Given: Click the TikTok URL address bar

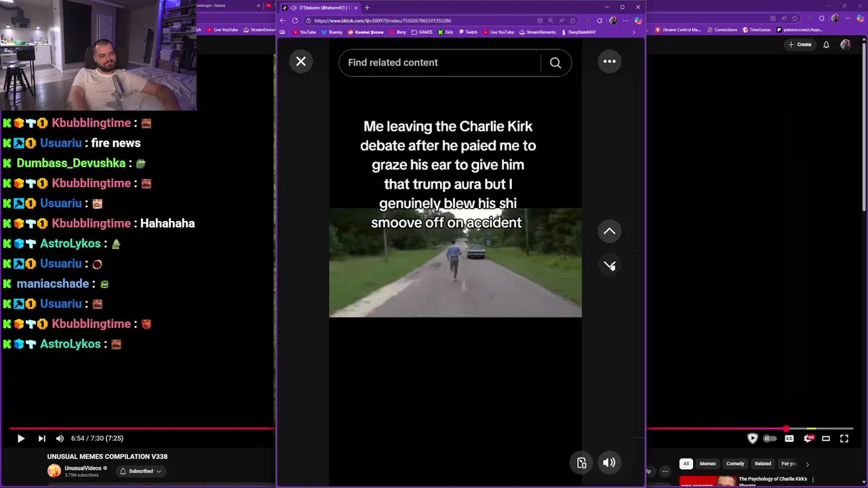Looking at the screenshot, I should point(420,20).
